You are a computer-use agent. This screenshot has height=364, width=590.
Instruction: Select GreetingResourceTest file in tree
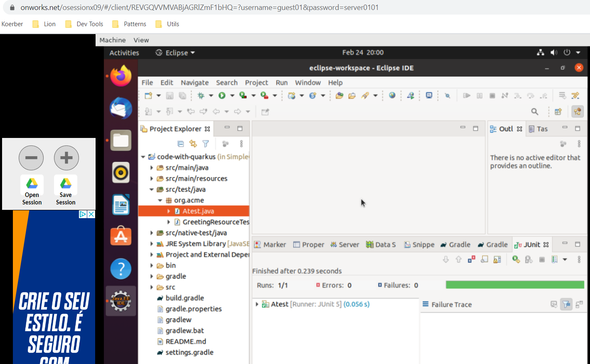tap(212, 222)
